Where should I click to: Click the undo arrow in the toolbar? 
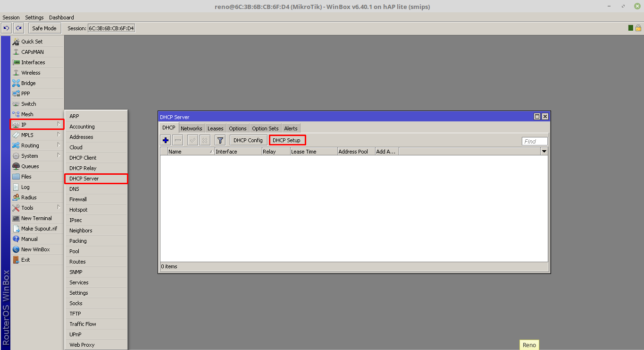(6, 28)
